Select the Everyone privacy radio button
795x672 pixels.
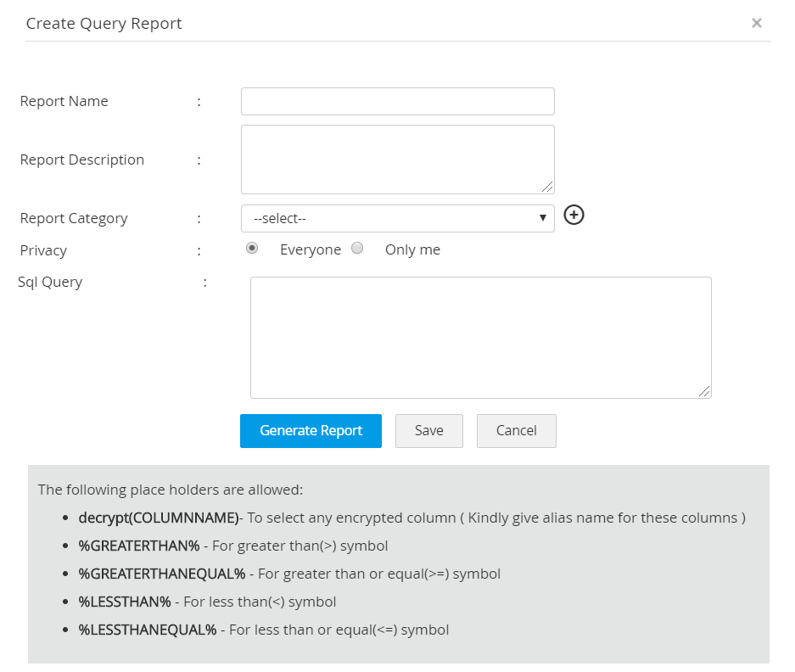click(252, 249)
